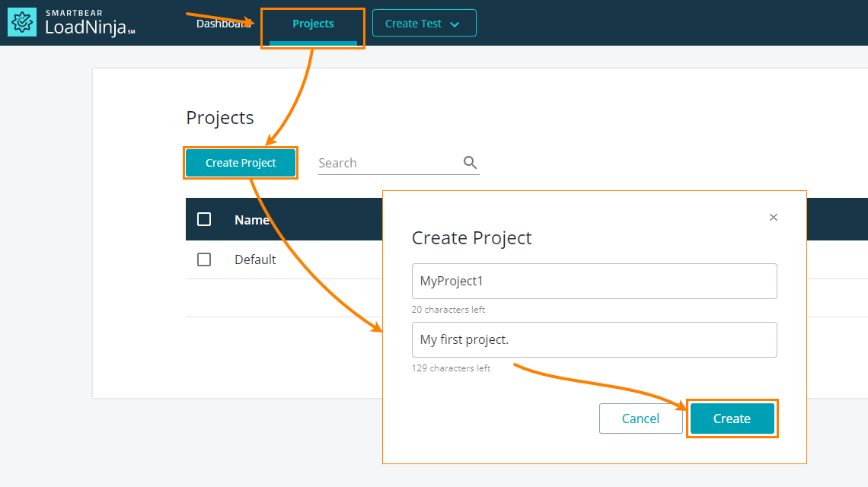Toggle the select-all checkbox in table header
The width and height of the screenshot is (868, 487).
pos(204,219)
